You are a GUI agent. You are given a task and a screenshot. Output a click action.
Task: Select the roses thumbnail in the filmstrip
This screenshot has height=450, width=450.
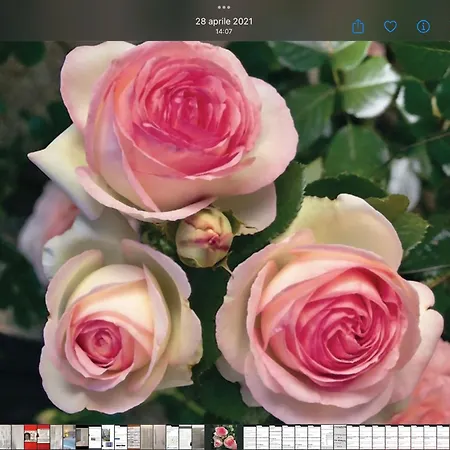click(x=225, y=437)
